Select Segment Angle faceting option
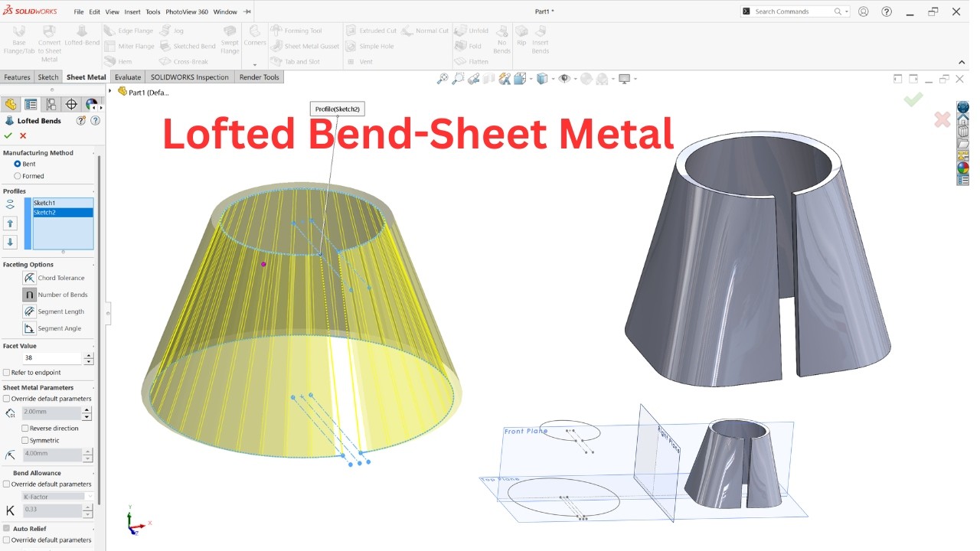The image size is (980, 551). click(29, 328)
